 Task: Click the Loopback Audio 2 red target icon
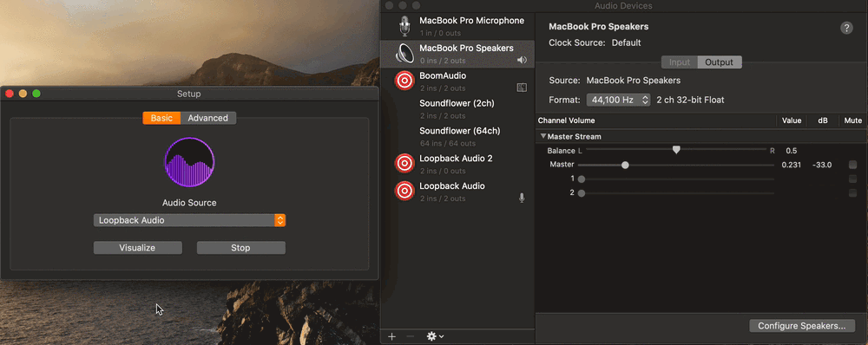(404, 164)
